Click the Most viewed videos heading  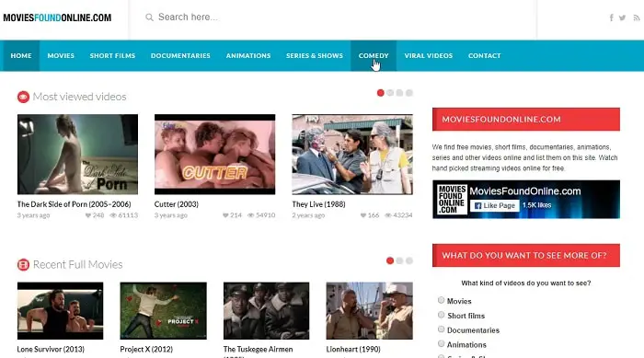point(79,97)
